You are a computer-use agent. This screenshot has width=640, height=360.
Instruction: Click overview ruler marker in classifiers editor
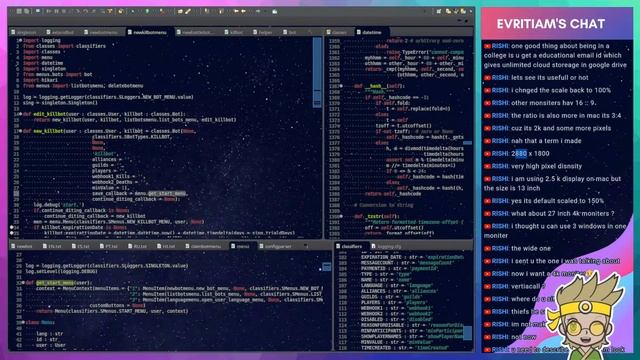coord(467,333)
